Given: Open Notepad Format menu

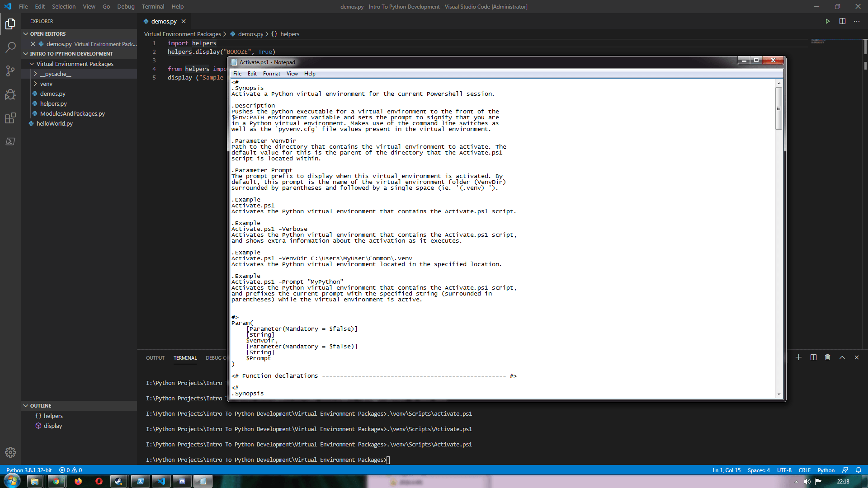Looking at the screenshot, I should [271, 74].
